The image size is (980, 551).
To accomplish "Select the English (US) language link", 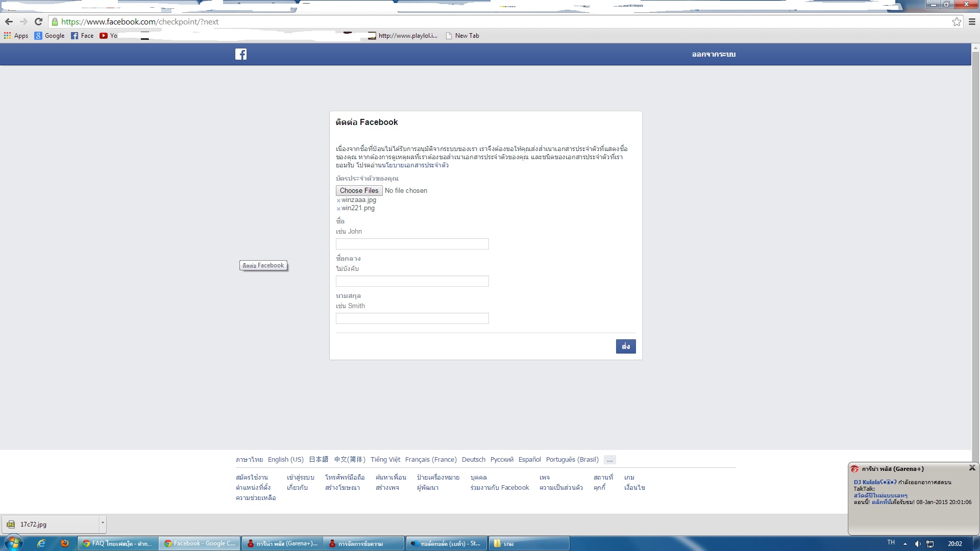I will pos(285,460).
